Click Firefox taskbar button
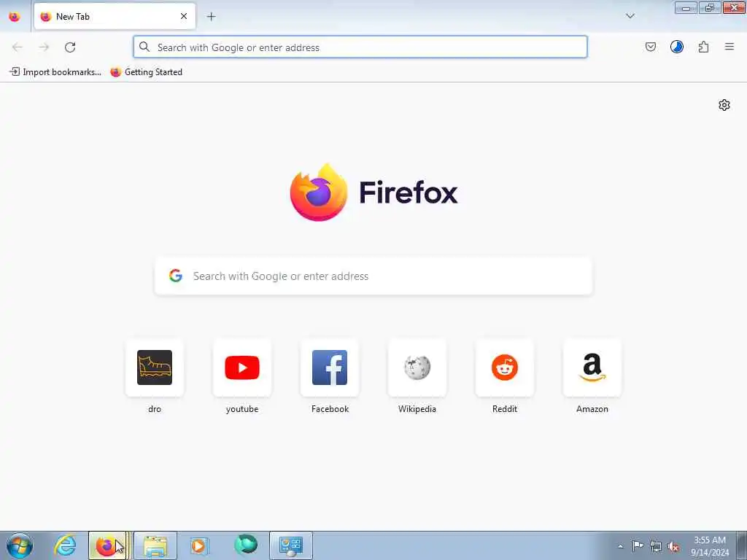This screenshot has width=747, height=560. point(107,545)
